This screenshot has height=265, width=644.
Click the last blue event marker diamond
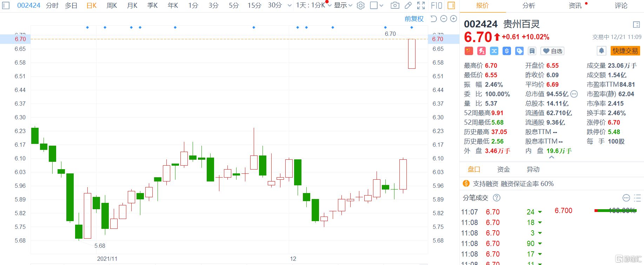pos(412,27)
